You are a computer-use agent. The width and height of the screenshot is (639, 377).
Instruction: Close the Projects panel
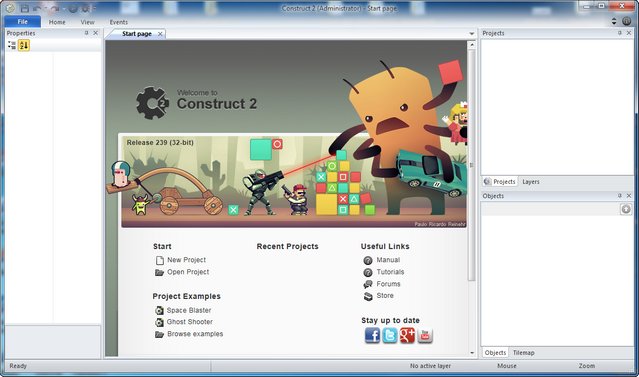(x=629, y=33)
